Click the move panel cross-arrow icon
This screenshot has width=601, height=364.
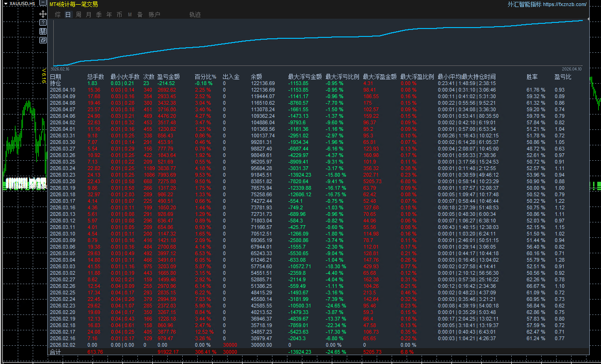click(x=43, y=14)
